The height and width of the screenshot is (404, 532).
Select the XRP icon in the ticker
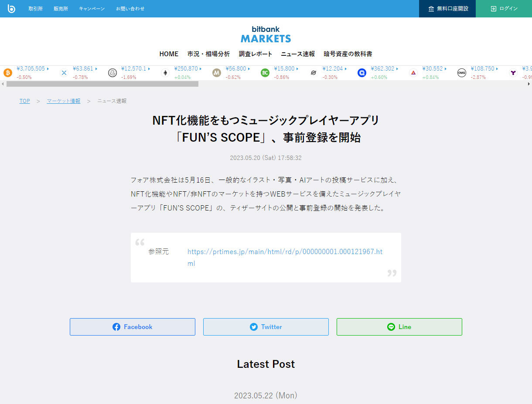click(x=64, y=73)
